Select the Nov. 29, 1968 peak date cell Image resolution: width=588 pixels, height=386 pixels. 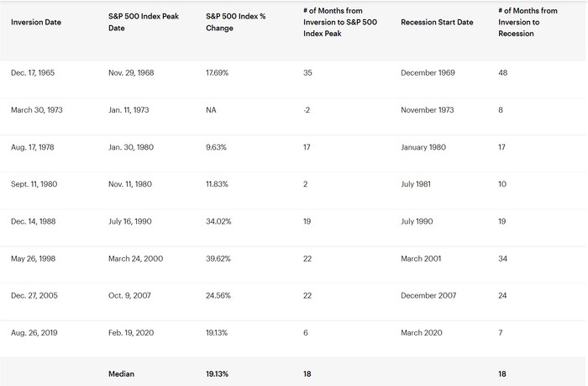point(132,73)
